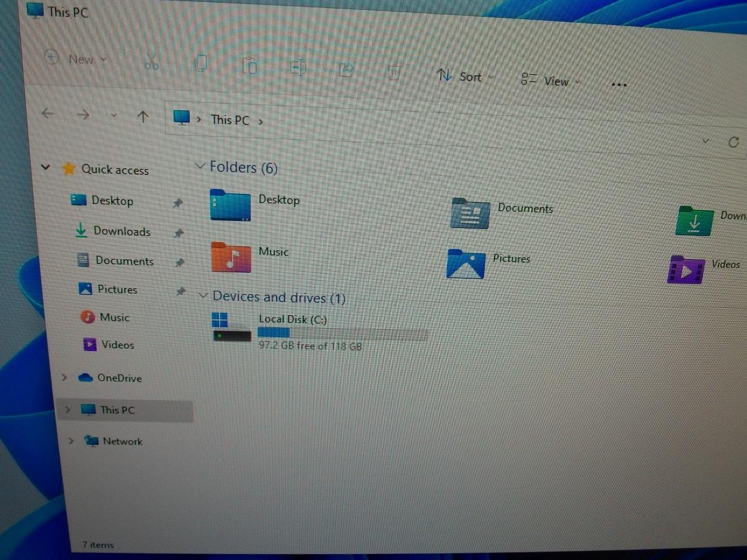The width and height of the screenshot is (747, 560).
Task: Open the Sort menu
Action: pyautogui.click(x=465, y=76)
